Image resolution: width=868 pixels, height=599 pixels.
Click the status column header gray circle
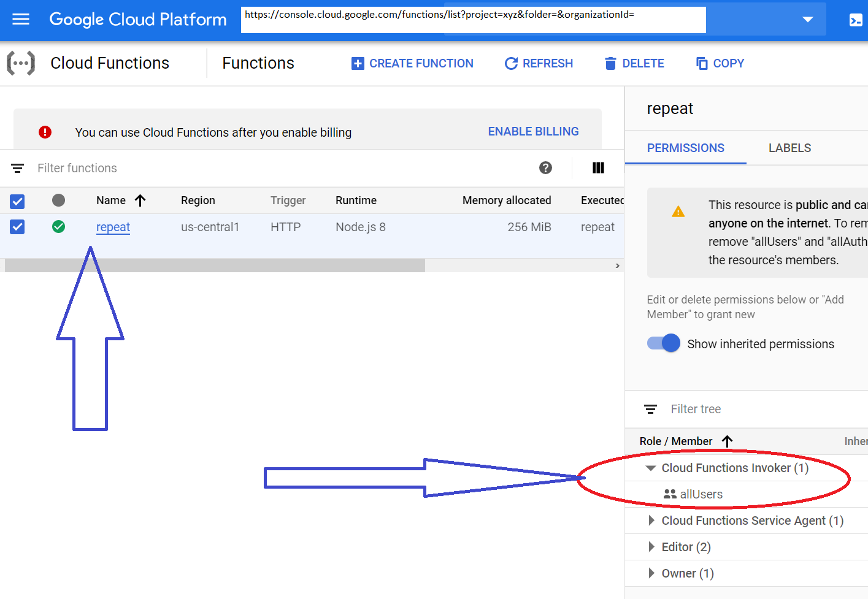click(58, 200)
